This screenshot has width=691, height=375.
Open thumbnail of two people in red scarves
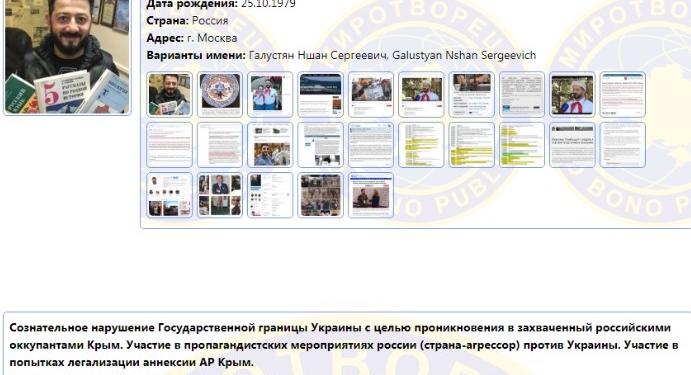coord(270,94)
